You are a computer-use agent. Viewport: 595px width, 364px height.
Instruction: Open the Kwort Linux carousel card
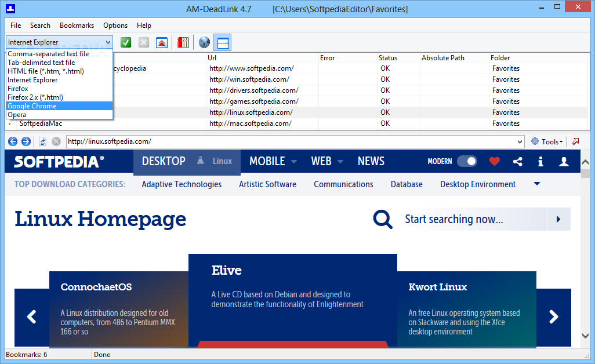click(x=467, y=309)
